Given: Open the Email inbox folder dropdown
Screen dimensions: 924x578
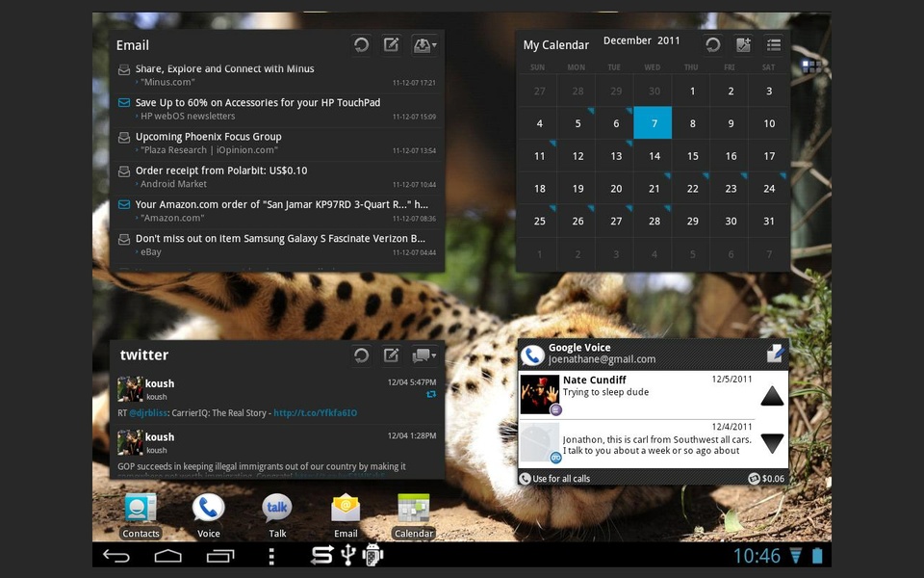Looking at the screenshot, I should pyautogui.click(x=424, y=45).
